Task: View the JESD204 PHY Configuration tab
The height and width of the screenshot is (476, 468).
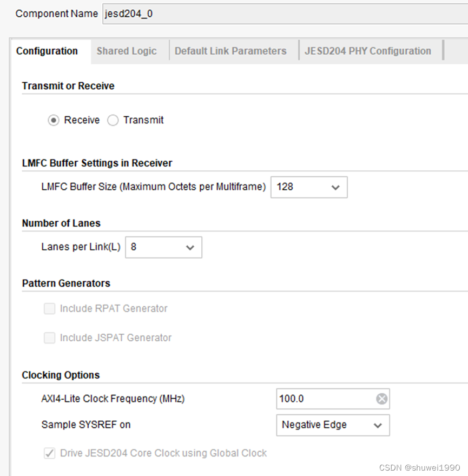Action: click(x=367, y=50)
